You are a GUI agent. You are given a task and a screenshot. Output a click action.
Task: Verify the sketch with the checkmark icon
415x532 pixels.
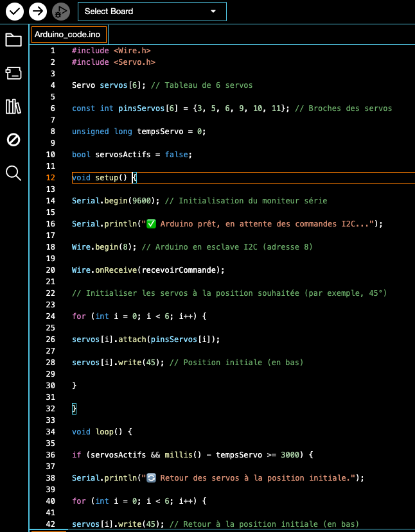coord(14,11)
